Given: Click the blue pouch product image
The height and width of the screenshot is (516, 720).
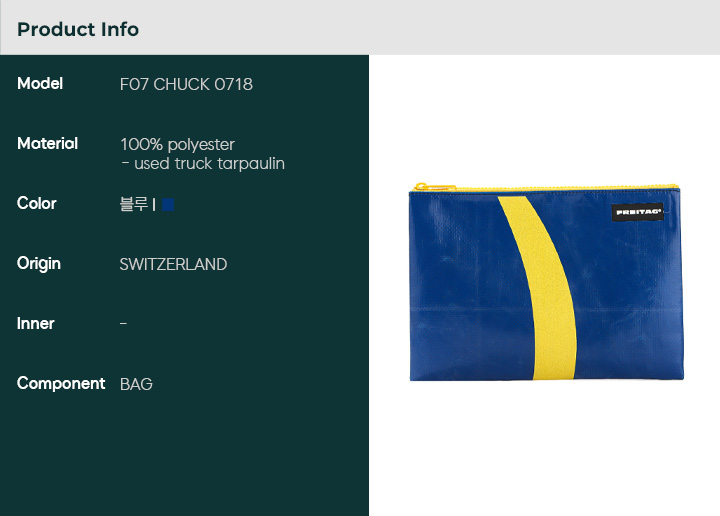Looking at the screenshot, I should click(x=546, y=282).
